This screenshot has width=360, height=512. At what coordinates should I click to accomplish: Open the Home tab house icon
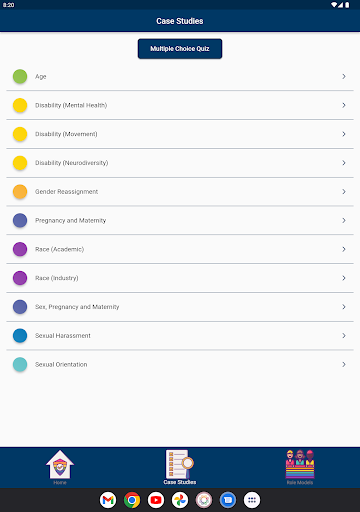(60, 464)
